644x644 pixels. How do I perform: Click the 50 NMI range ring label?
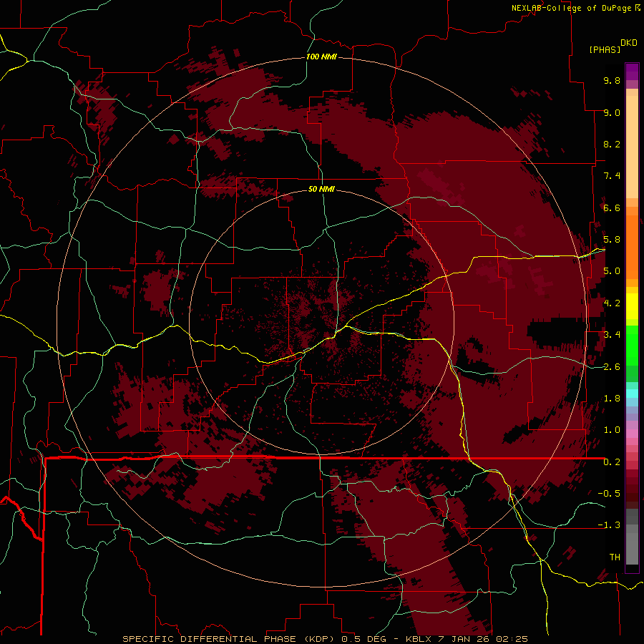pos(321,189)
